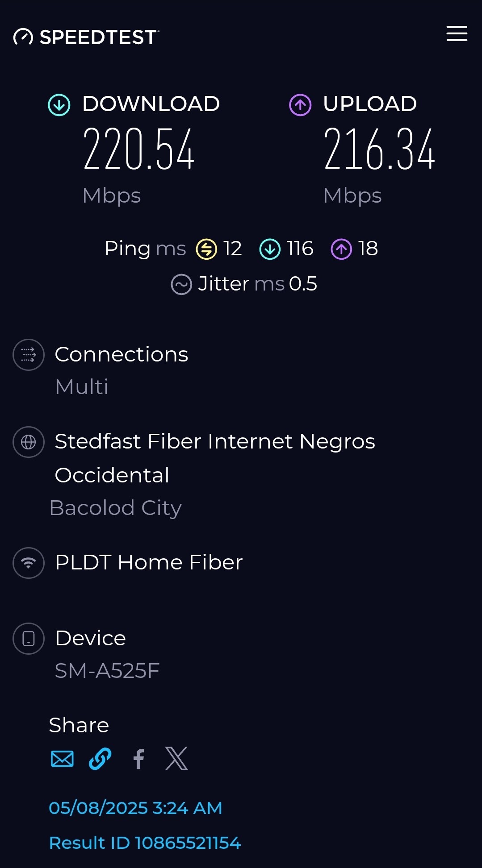Click the upload arrow icon

click(x=300, y=105)
